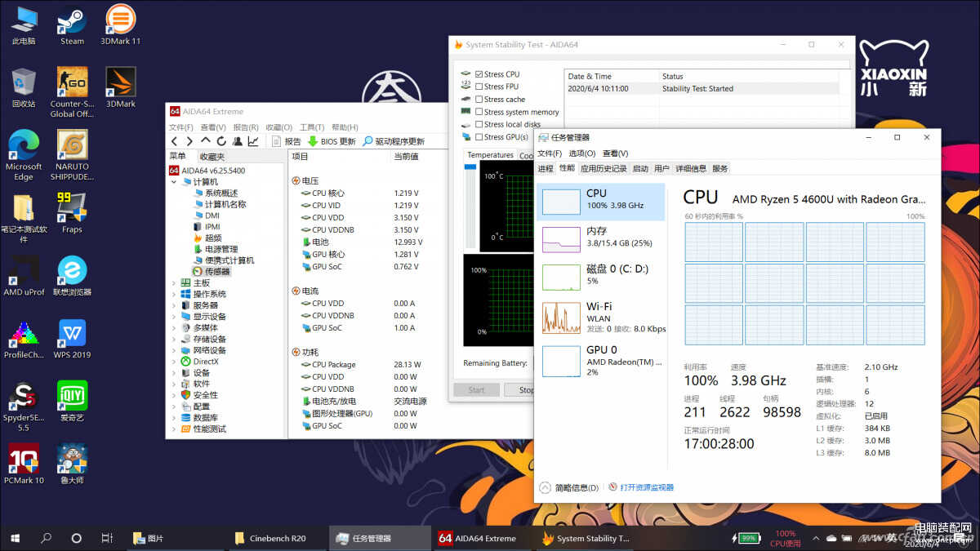Click the Start button in Stability Test
This screenshot has width=980, height=551.
coord(476,390)
